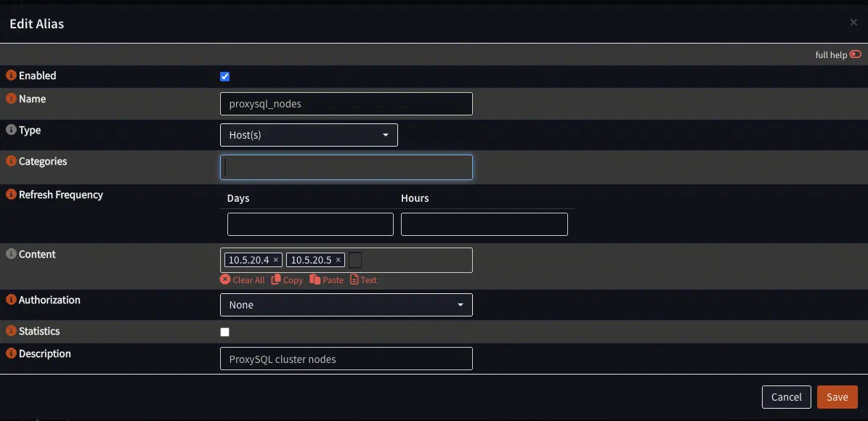Image resolution: width=868 pixels, height=421 pixels.
Task: Remove the 10.5.20.5 content tag
Action: point(338,260)
